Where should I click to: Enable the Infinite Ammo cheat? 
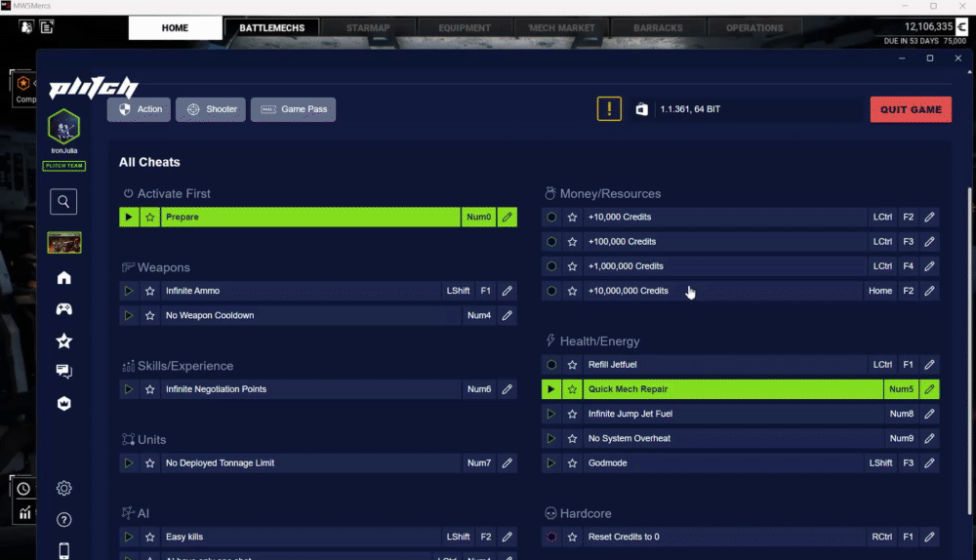(x=129, y=291)
